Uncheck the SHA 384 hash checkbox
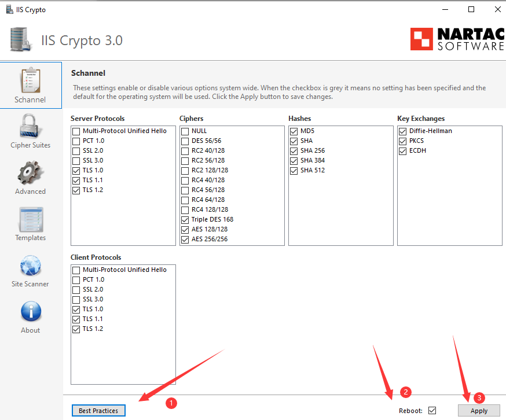The image size is (506, 420). 294,161
